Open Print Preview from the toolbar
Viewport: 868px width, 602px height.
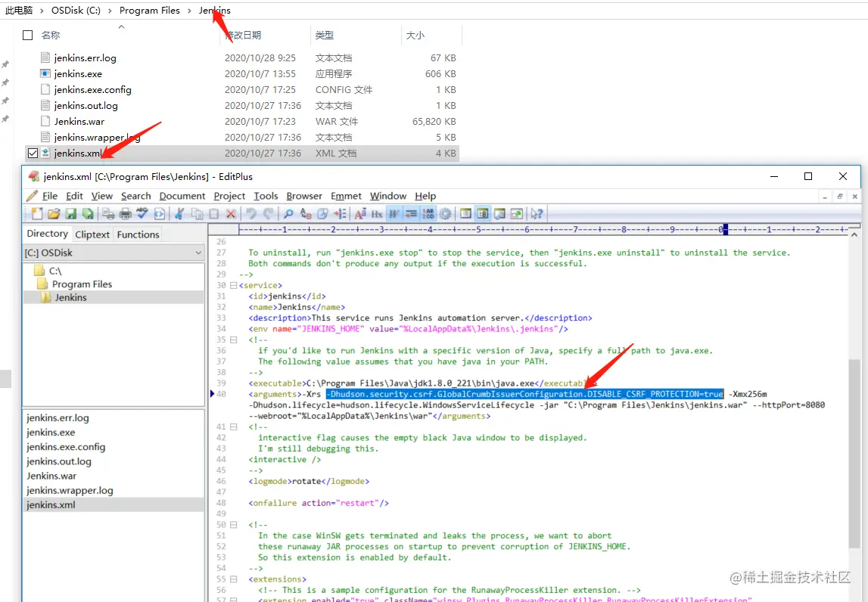coord(108,213)
